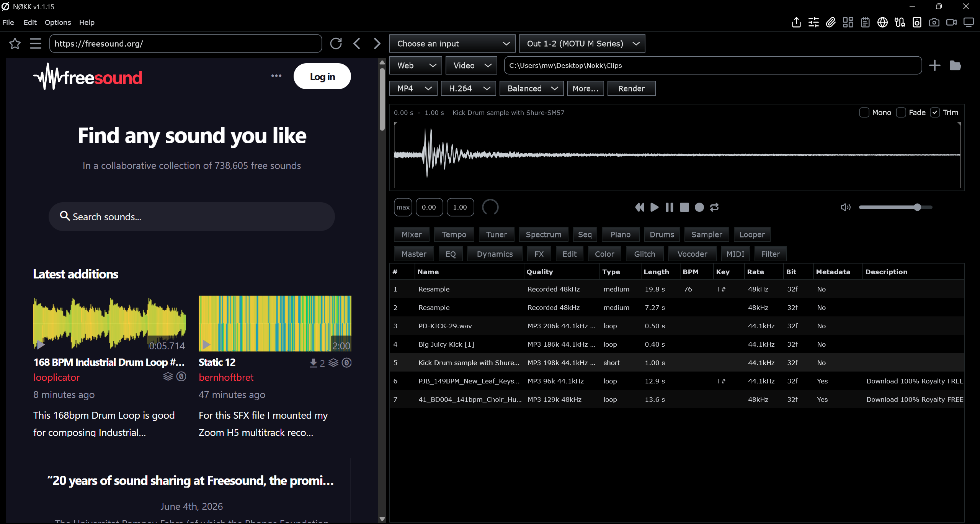Open the H.264 codec dropdown
Viewport: 980px width, 524px height.
tap(468, 88)
